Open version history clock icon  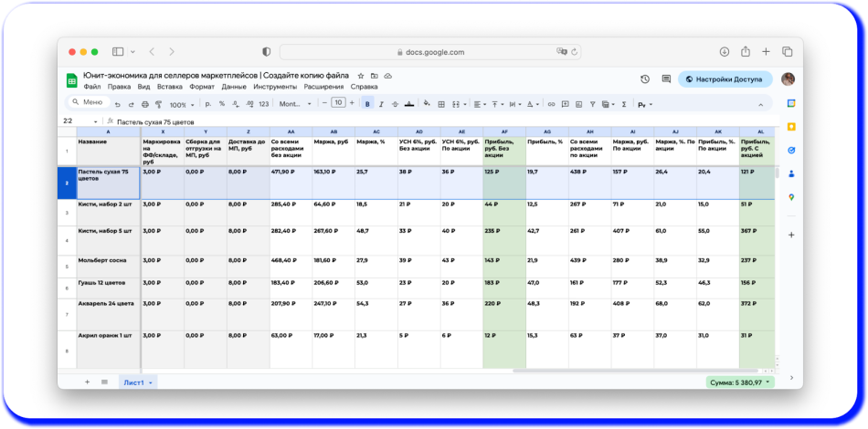coord(645,79)
